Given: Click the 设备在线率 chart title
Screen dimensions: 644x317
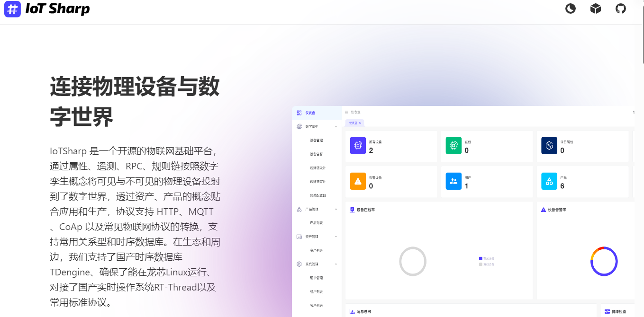Looking at the screenshot, I should (366, 210).
